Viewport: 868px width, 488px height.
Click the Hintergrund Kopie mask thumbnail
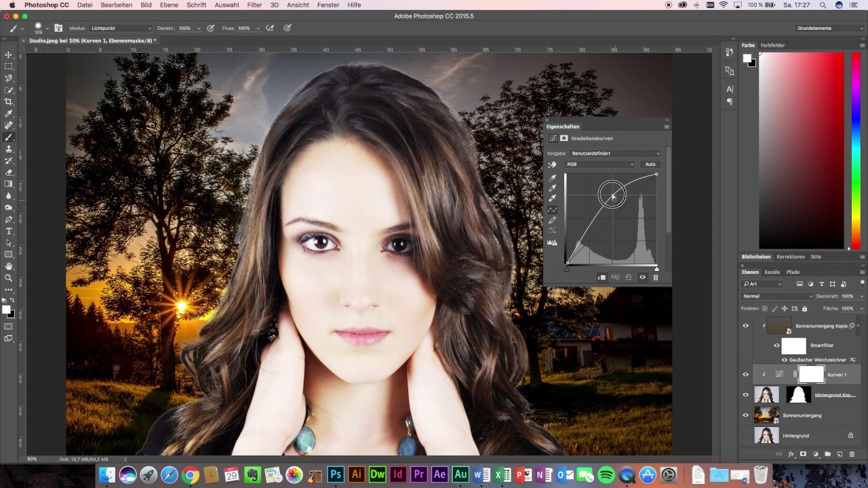[799, 394]
